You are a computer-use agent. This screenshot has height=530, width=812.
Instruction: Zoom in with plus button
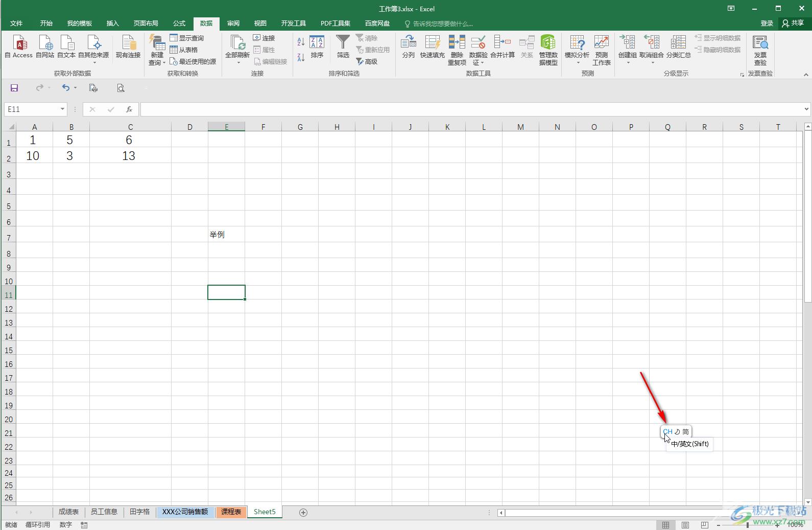click(x=777, y=525)
